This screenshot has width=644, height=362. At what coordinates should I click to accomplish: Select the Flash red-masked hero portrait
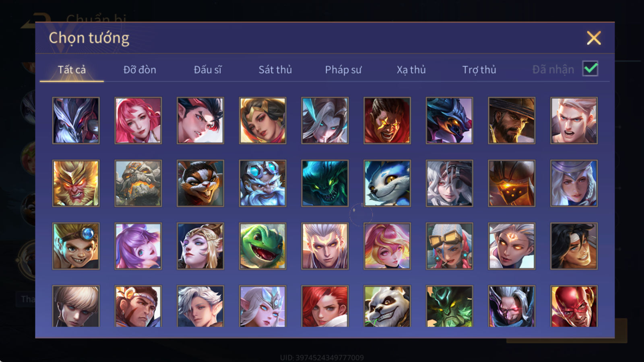(x=574, y=306)
